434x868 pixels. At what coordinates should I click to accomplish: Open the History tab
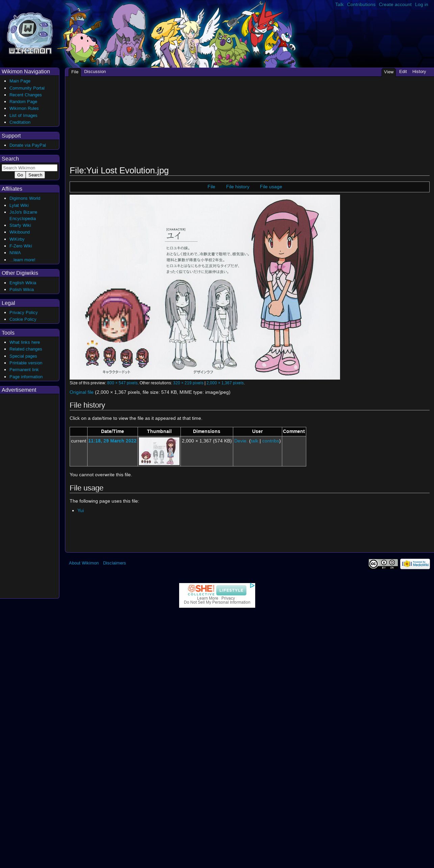(x=419, y=72)
